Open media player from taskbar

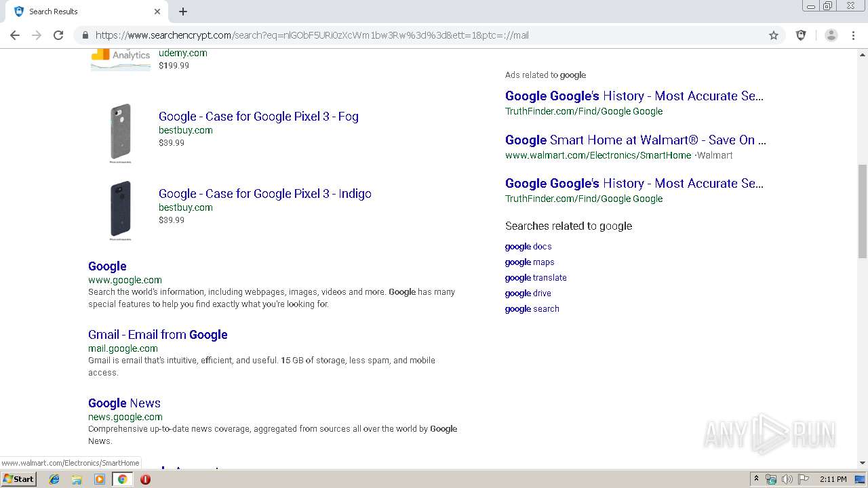click(100, 479)
